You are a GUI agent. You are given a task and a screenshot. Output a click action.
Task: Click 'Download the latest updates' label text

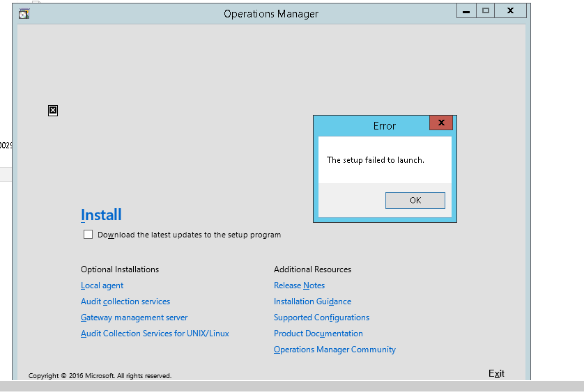tap(189, 235)
